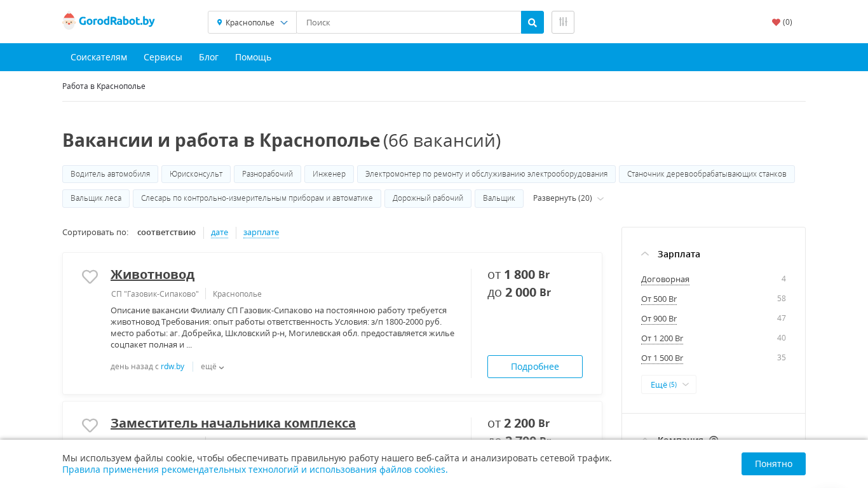Collapse the Зарплата filter section

coord(671,254)
